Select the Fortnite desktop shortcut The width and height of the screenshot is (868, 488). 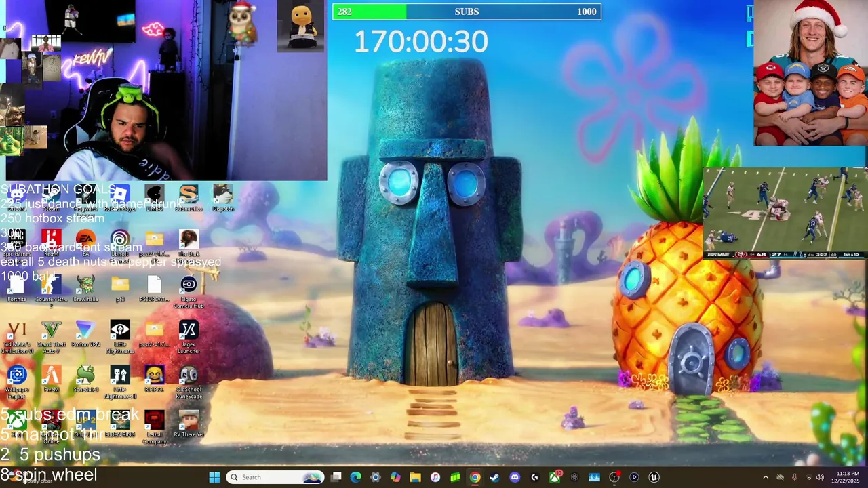point(17,289)
